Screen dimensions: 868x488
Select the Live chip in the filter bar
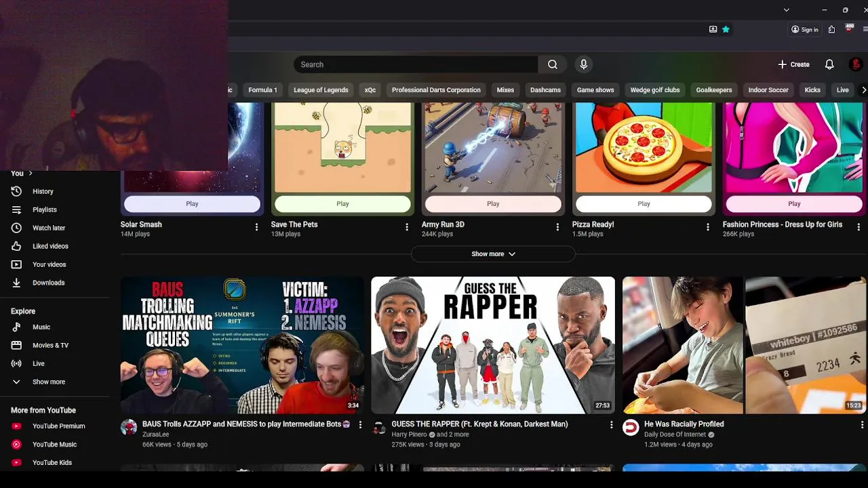842,90
